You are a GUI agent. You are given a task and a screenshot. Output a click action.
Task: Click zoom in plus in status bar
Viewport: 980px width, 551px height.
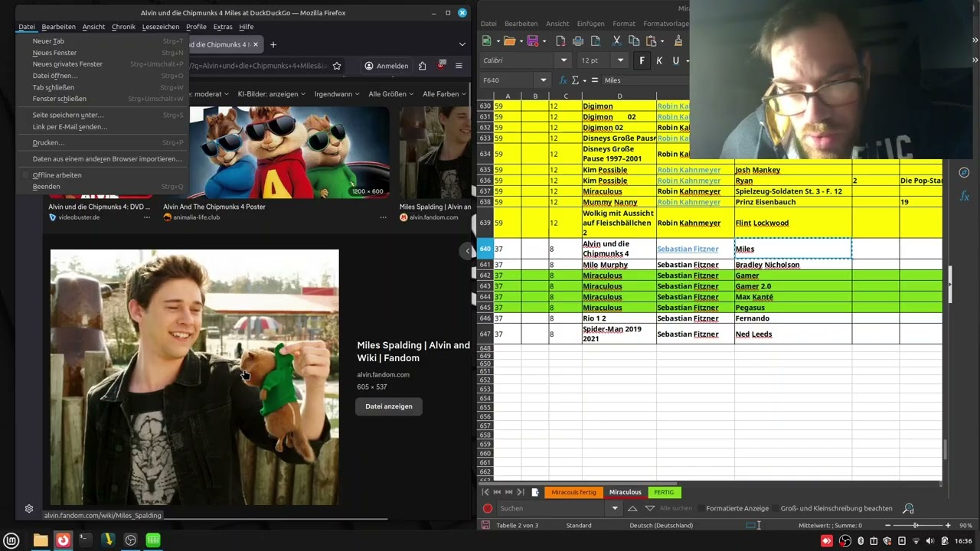[x=948, y=526]
